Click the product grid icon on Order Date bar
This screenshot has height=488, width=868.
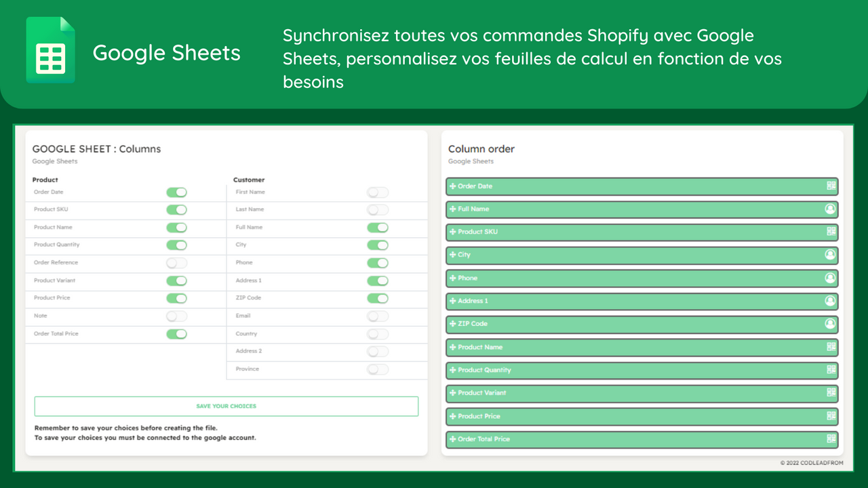pyautogui.click(x=831, y=186)
